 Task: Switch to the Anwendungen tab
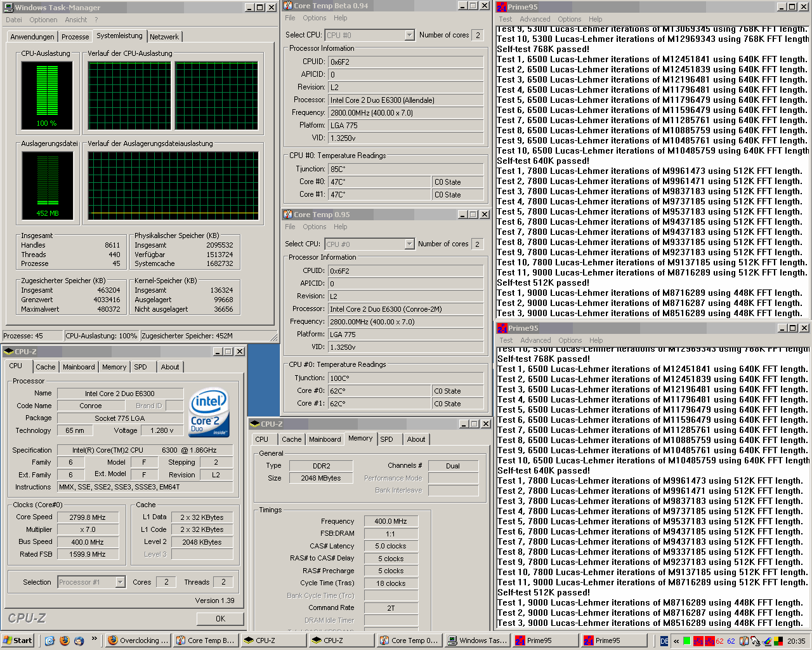pyautogui.click(x=32, y=37)
